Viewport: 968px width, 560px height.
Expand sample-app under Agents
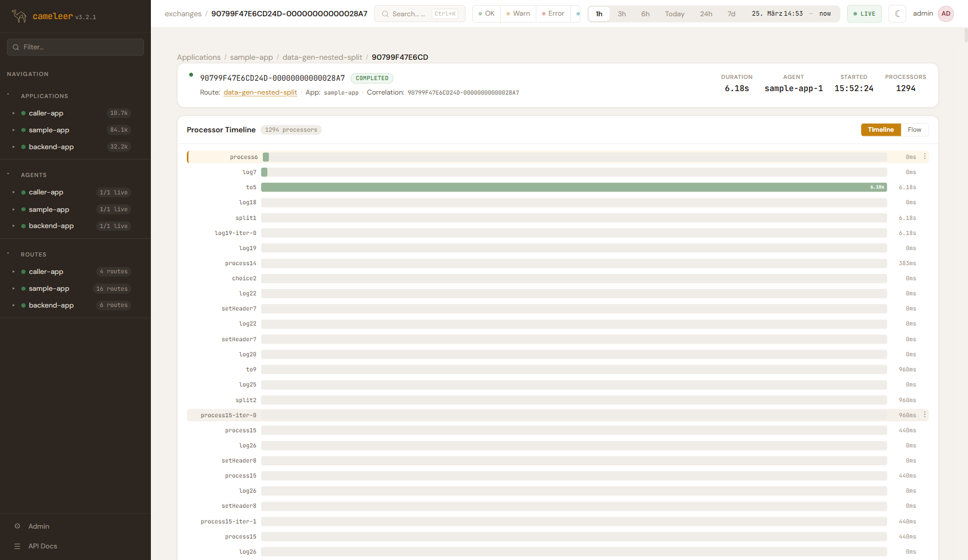point(13,209)
